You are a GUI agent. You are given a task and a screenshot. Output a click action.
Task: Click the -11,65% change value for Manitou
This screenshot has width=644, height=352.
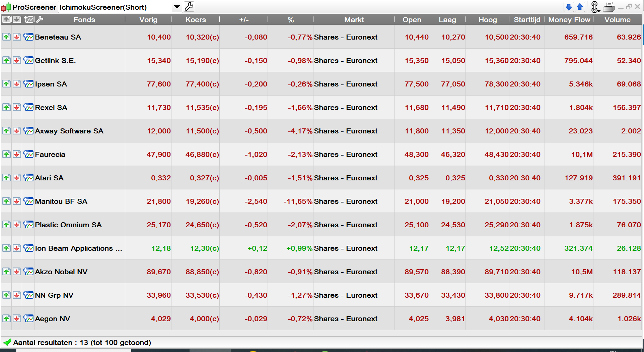coord(298,201)
